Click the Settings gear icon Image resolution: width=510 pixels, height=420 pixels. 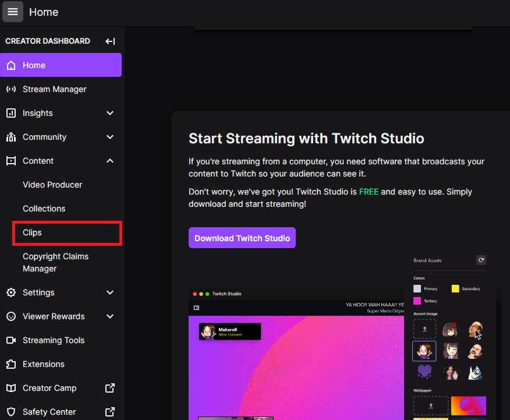click(11, 292)
